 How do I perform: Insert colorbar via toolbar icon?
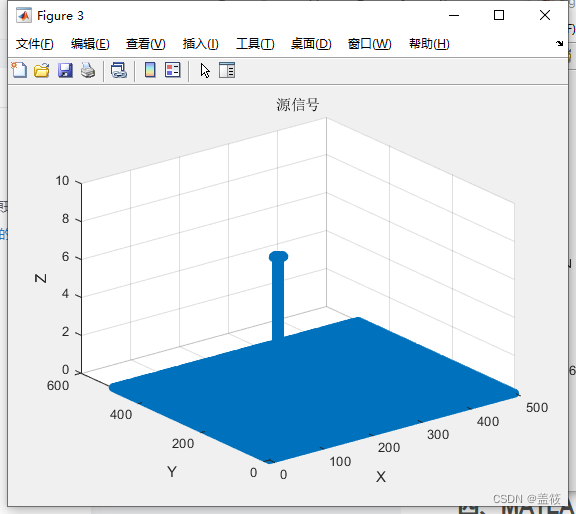coord(150,70)
